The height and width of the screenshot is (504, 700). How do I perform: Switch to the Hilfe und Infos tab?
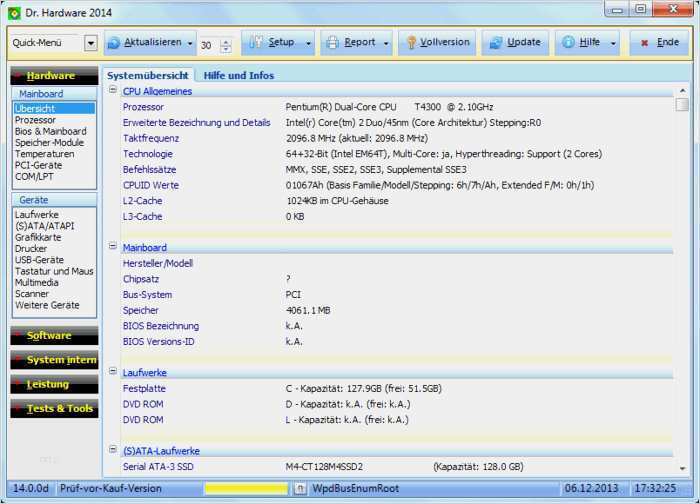[x=238, y=75]
